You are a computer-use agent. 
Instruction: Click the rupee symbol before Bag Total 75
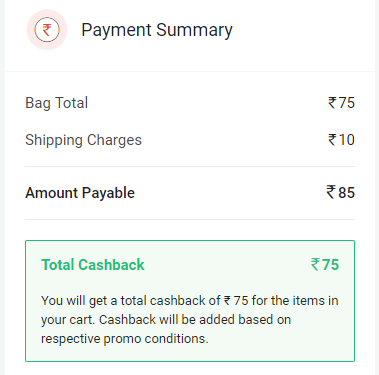[332, 103]
